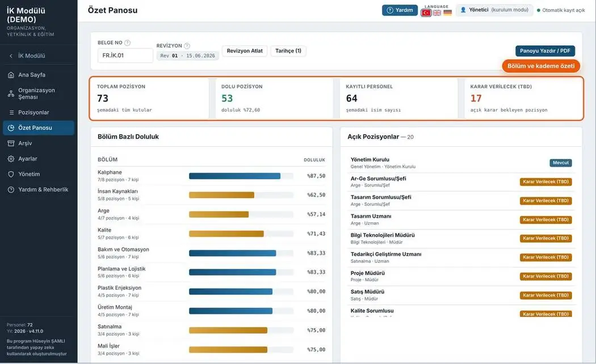Click the question mark icon beside REVİZYON
596x364 pixels.
(x=187, y=46)
